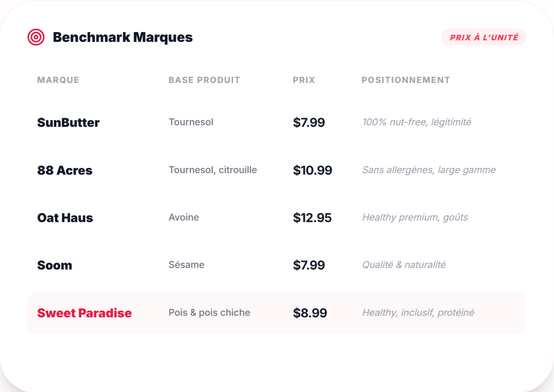
Task: Click the $8.99 Sweet Paradise price
Action: (x=310, y=313)
